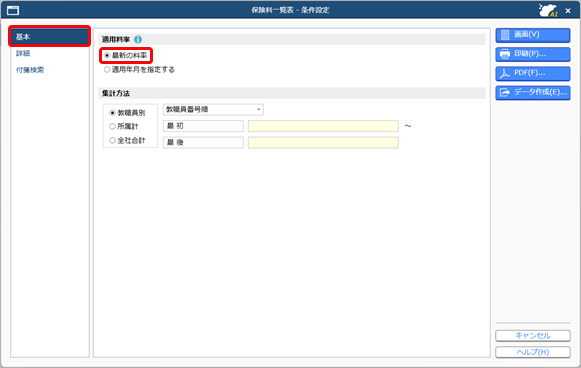Click the 最後 range end field

coord(203,142)
